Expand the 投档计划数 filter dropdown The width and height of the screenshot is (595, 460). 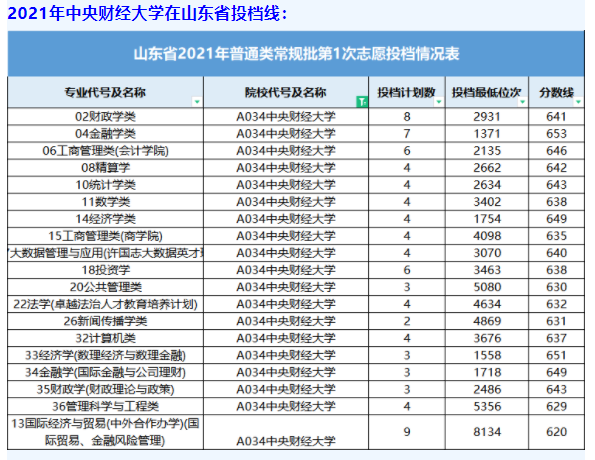click(x=439, y=101)
